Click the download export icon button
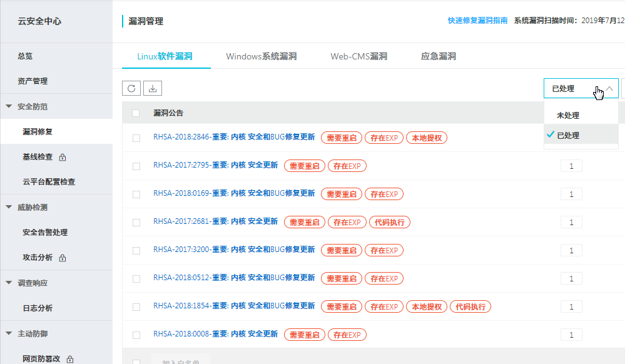Viewport: 625px width, 364px height. tap(152, 88)
